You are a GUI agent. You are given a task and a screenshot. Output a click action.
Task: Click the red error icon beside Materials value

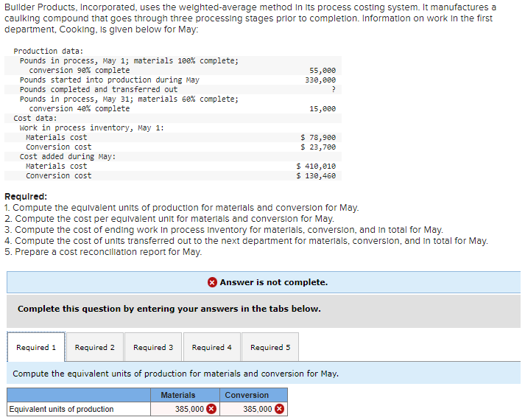click(211, 409)
